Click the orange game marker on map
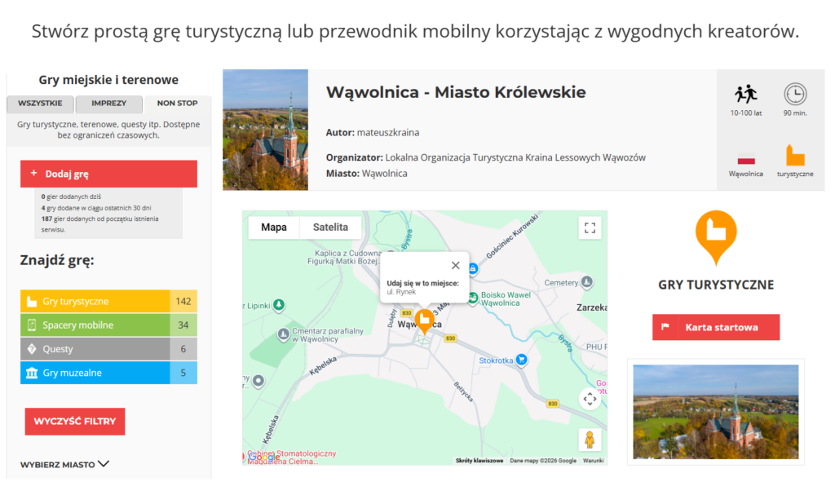Screen dimensions: 835x504 pyautogui.click(x=424, y=320)
